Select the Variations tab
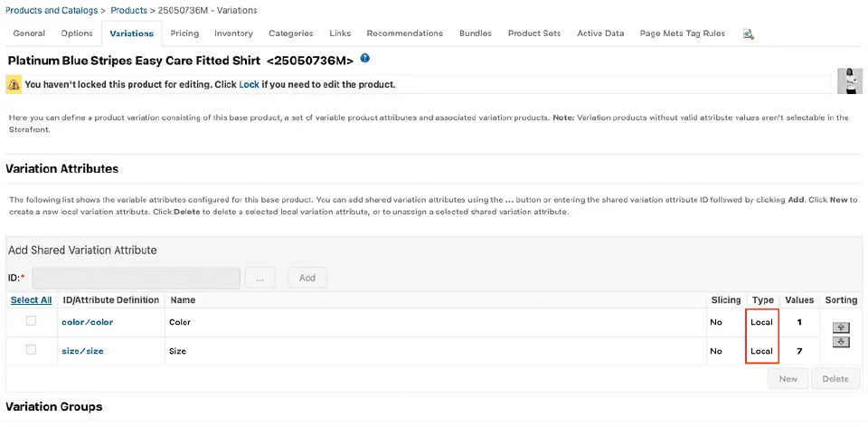 132,33
